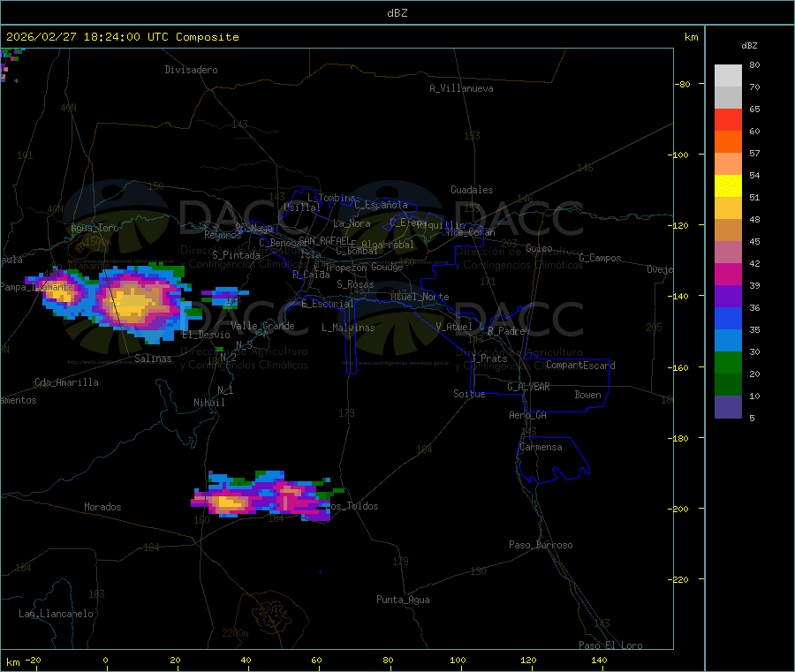
Task: Click the 65 value label in the dBZ legend
Action: (x=754, y=109)
